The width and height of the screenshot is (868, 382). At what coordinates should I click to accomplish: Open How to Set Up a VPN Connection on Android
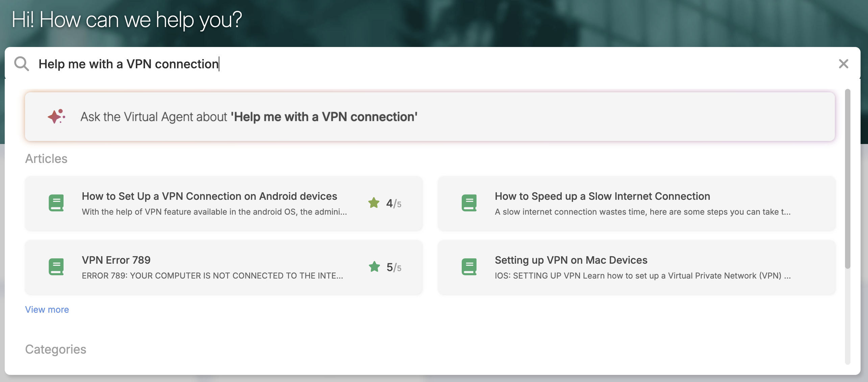(x=210, y=196)
